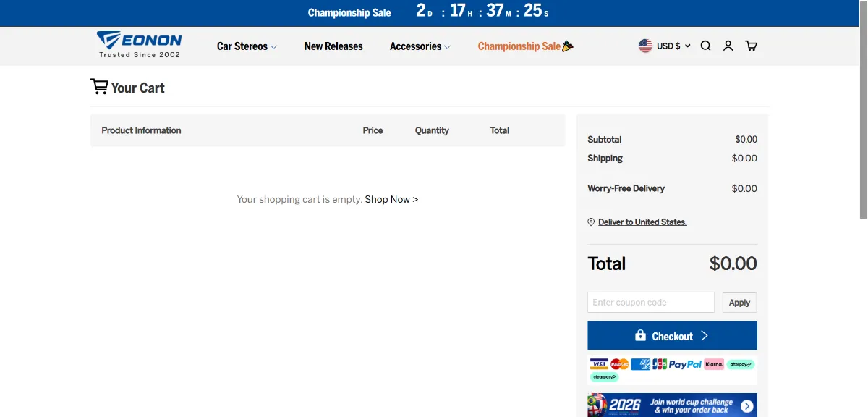Click the Subtotal label

pos(605,140)
